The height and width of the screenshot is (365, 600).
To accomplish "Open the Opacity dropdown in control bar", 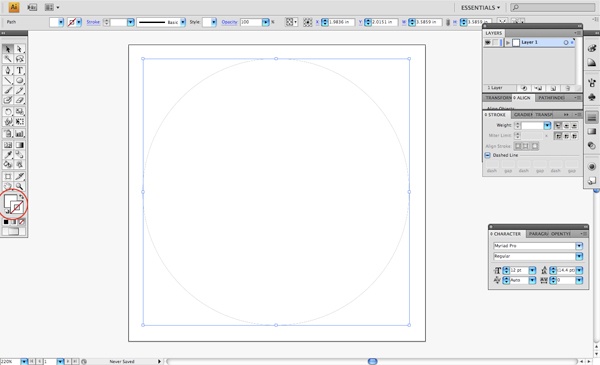I will (x=266, y=22).
